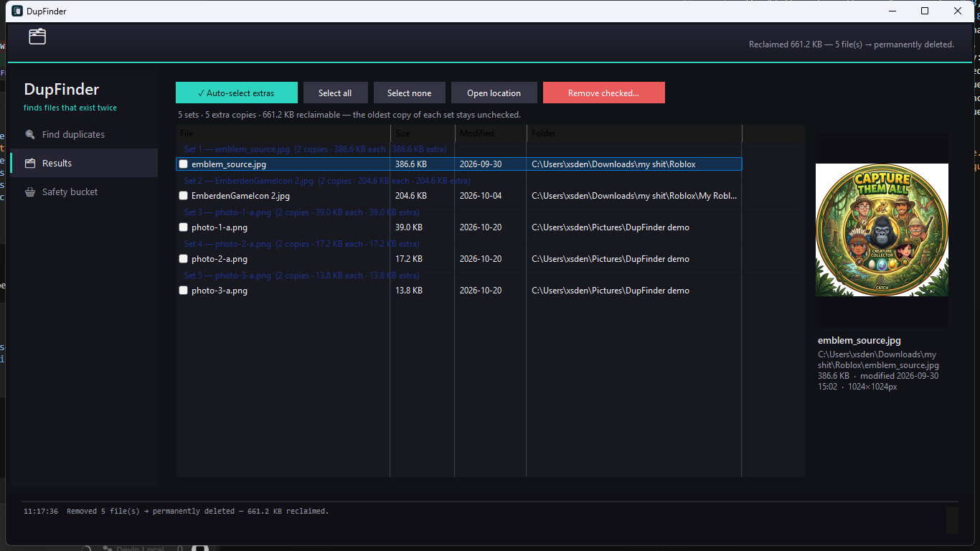Click the window-box icon in the top header
This screenshot has width=980, height=551.
click(37, 36)
